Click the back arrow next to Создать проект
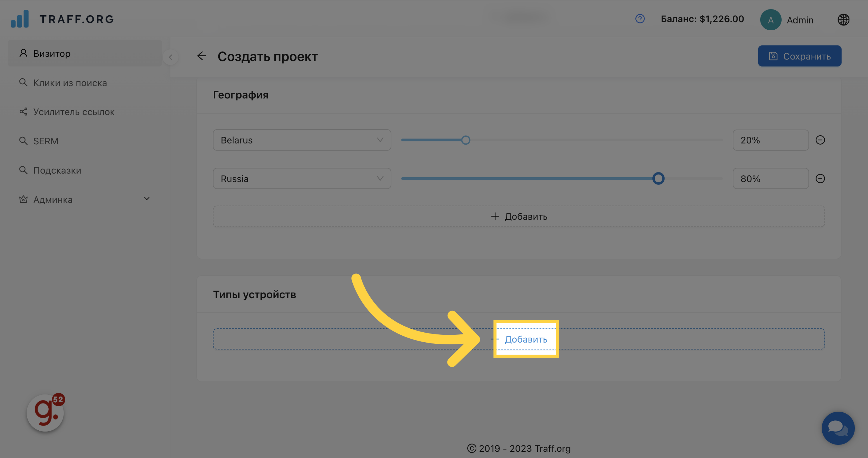 pos(201,56)
